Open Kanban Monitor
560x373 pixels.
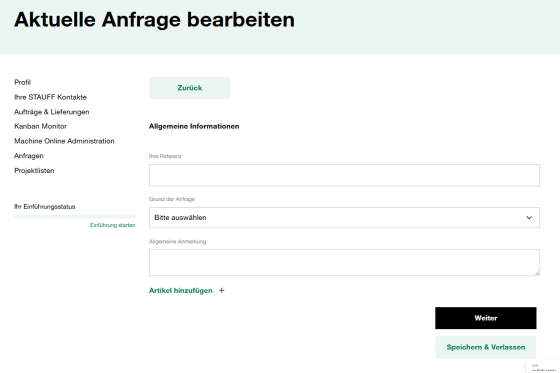pos(40,126)
